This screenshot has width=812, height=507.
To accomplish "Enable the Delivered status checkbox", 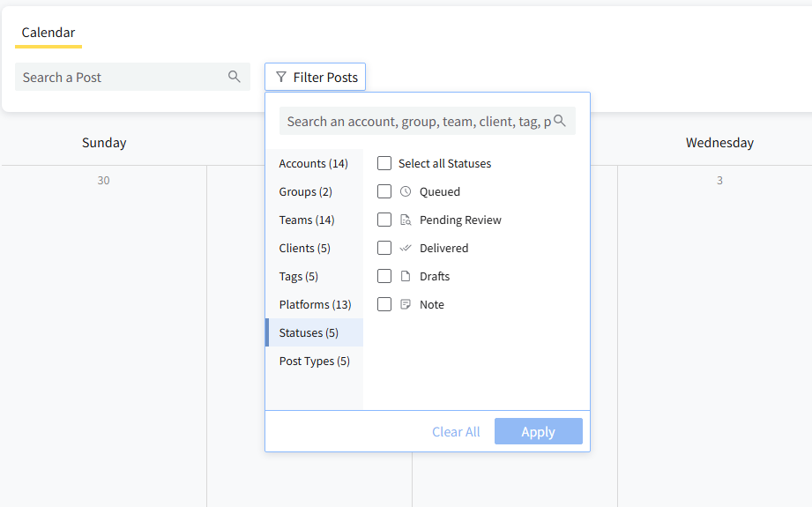I will click(x=384, y=248).
